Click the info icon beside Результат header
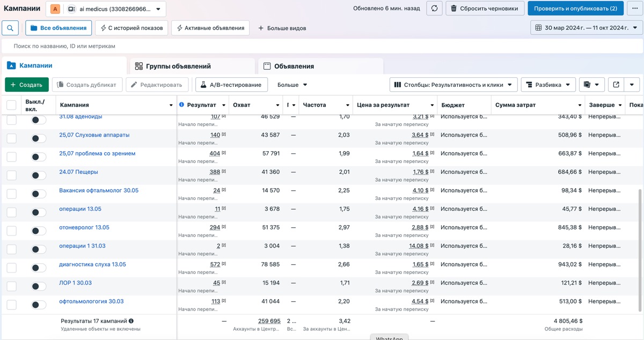The height and width of the screenshot is (340, 644). (181, 105)
